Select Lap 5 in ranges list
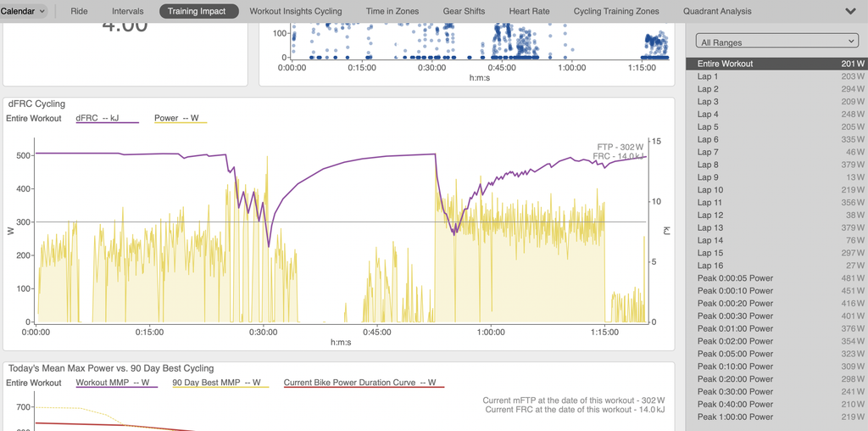Viewport: 868px width, 431px height. (776, 127)
